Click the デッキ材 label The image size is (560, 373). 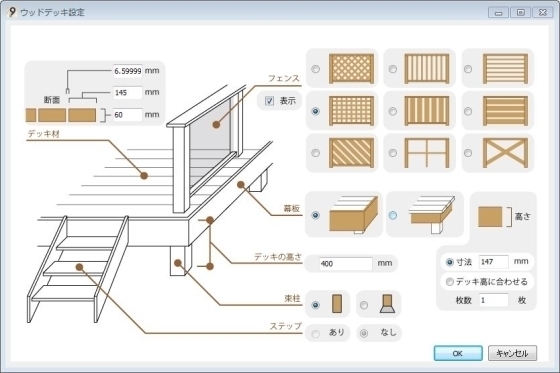44,134
